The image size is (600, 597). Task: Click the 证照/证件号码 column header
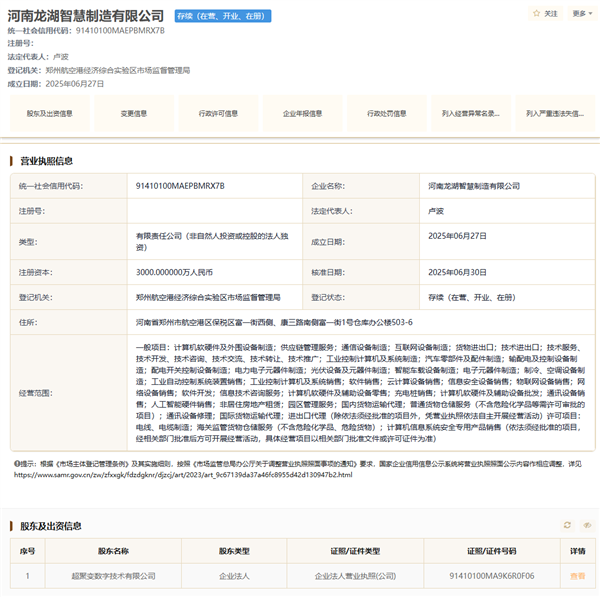coord(492,551)
